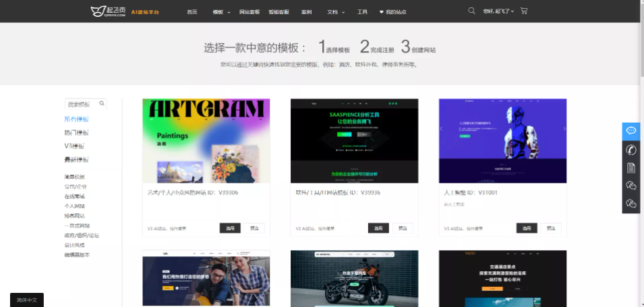Open 案例 in the navigation bar
644x307 pixels.
(306, 12)
